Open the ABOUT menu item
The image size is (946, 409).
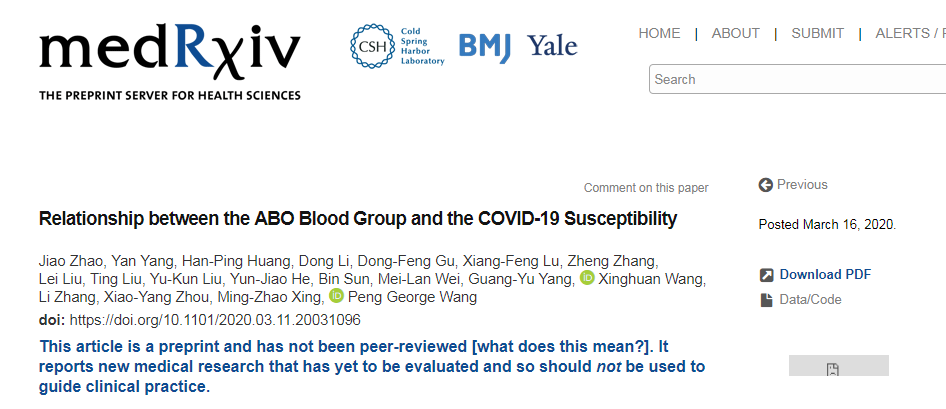tap(735, 33)
